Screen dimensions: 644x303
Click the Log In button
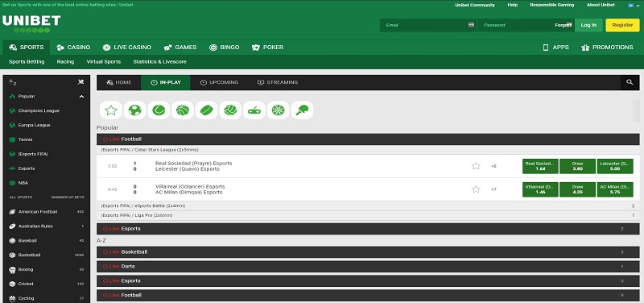tap(588, 25)
